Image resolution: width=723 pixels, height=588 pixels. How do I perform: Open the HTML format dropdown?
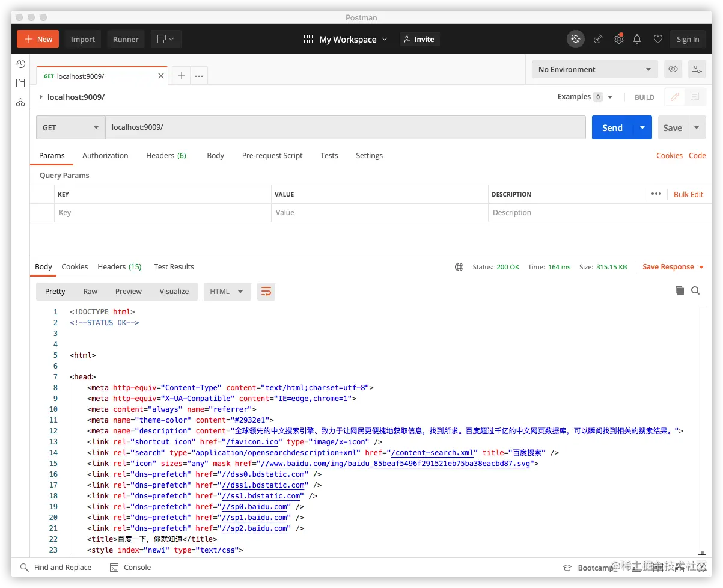[x=227, y=292]
